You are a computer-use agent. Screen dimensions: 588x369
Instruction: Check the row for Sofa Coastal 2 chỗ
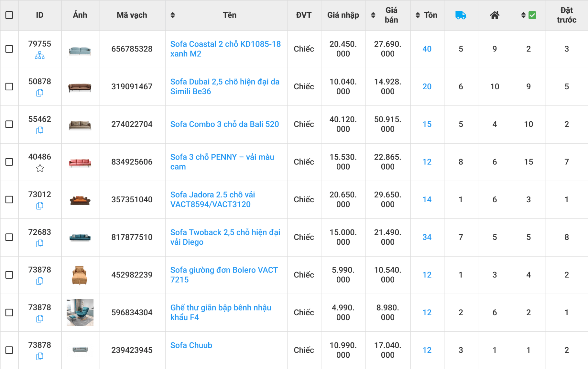click(x=9, y=49)
